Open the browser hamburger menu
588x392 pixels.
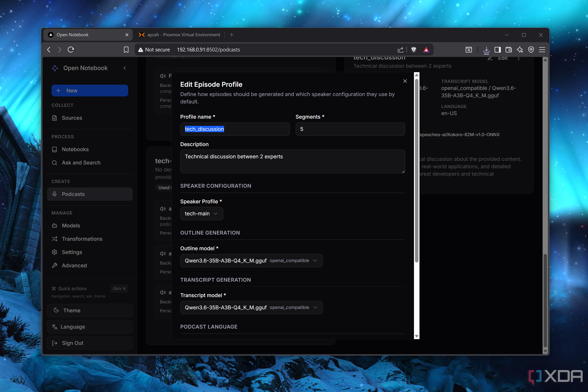(542, 50)
